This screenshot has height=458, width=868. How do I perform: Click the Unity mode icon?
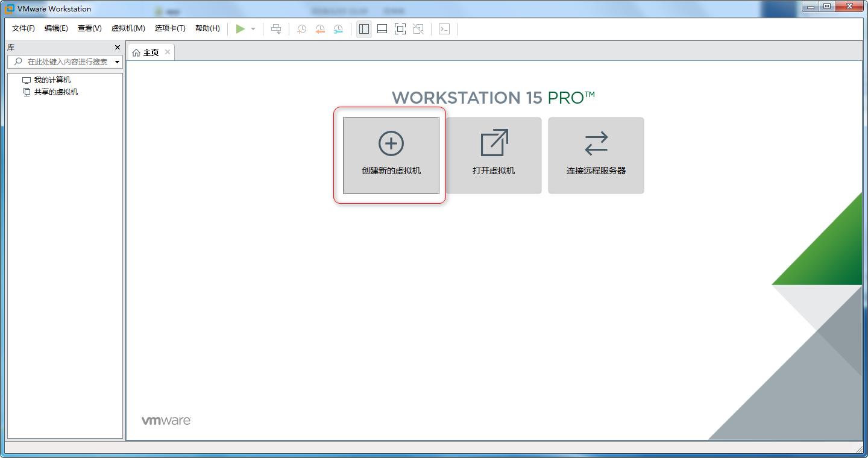(x=418, y=29)
